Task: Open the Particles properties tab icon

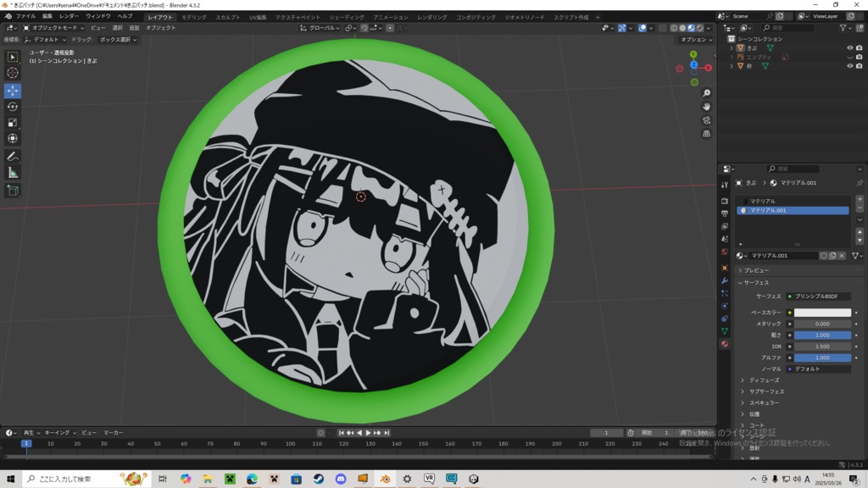Action: 725,293
